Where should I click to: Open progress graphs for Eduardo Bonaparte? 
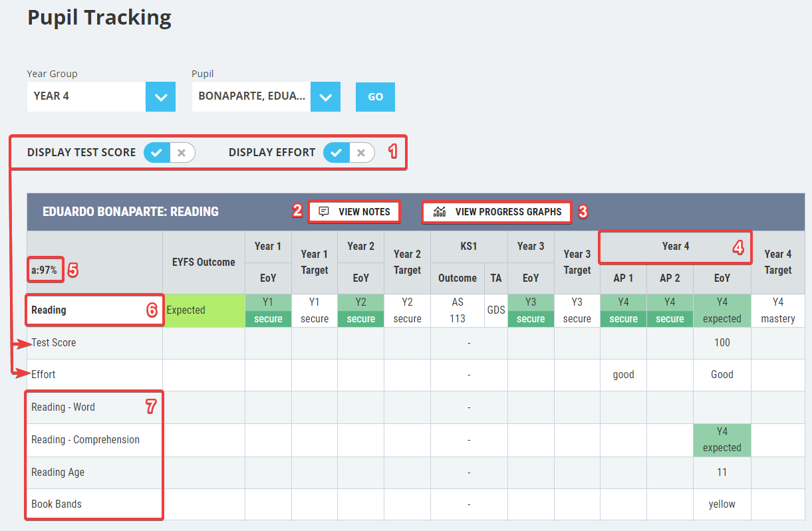tap(497, 211)
